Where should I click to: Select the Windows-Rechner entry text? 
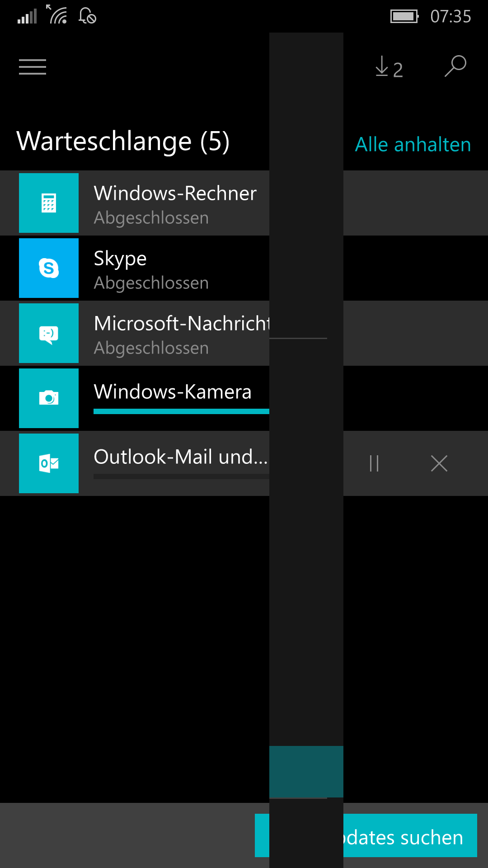tap(175, 193)
